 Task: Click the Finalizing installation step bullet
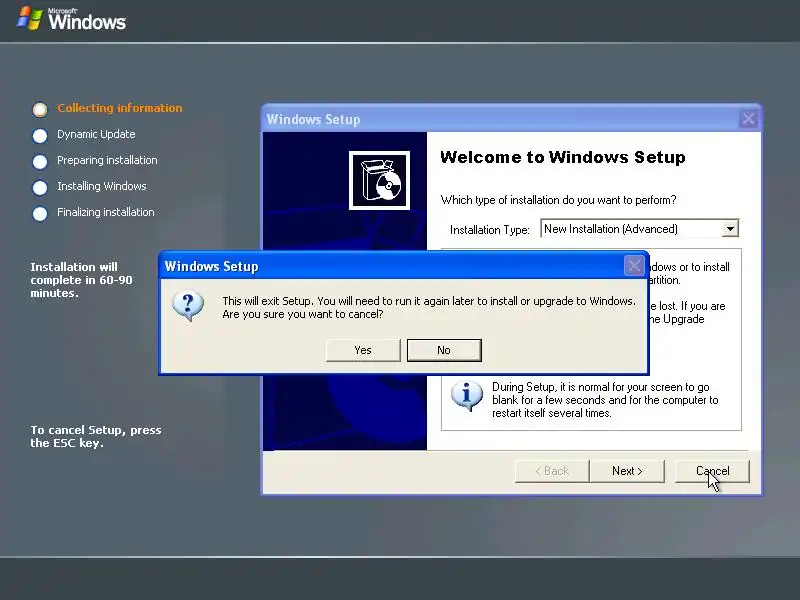point(40,213)
